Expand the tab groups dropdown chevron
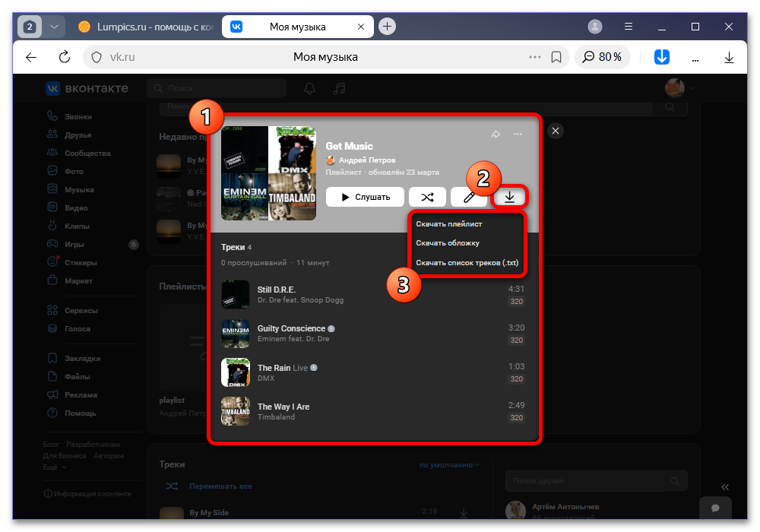Viewport: 760px width, 532px height. click(54, 27)
